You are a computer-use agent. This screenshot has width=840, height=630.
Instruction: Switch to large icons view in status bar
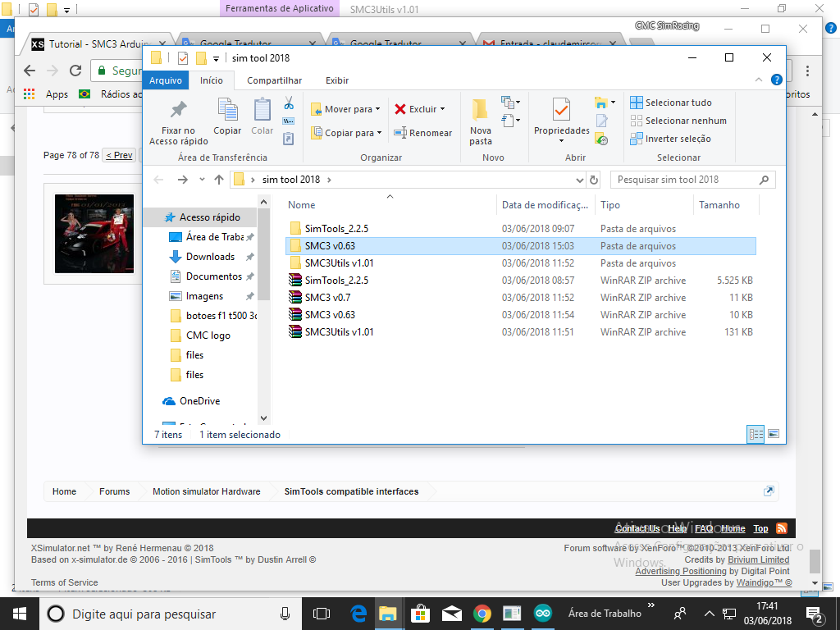pos(773,434)
